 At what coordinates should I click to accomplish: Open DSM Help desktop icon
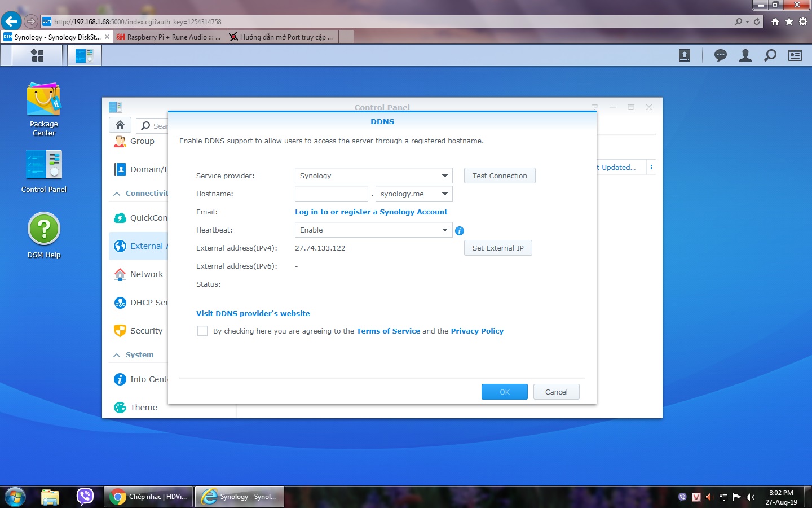(x=44, y=235)
